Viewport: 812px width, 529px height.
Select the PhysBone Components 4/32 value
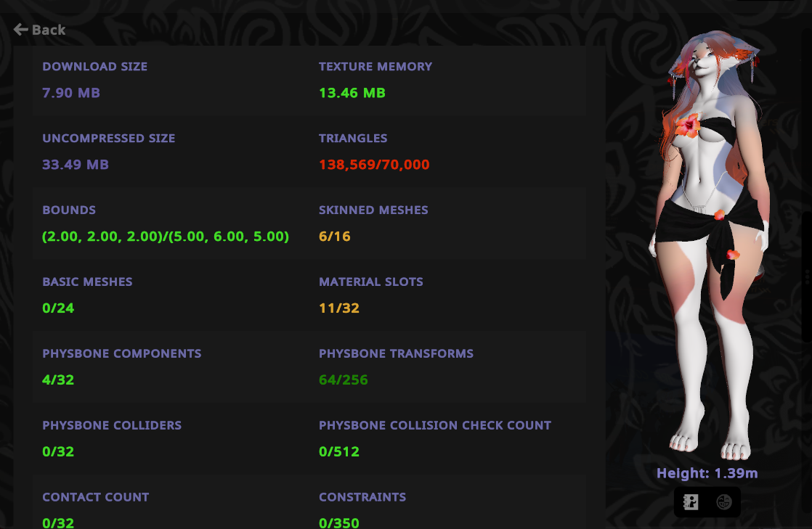point(58,380)
